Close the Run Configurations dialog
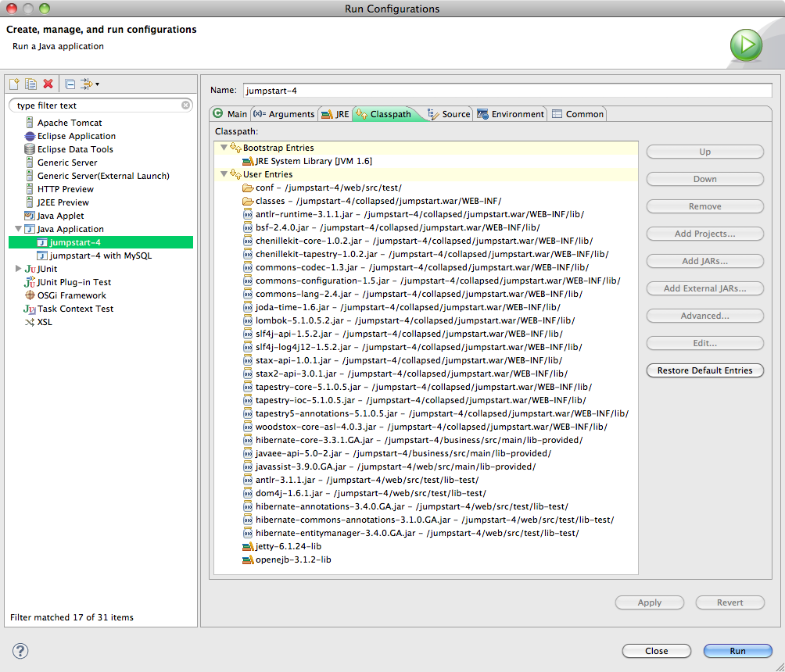 point(656,651)
